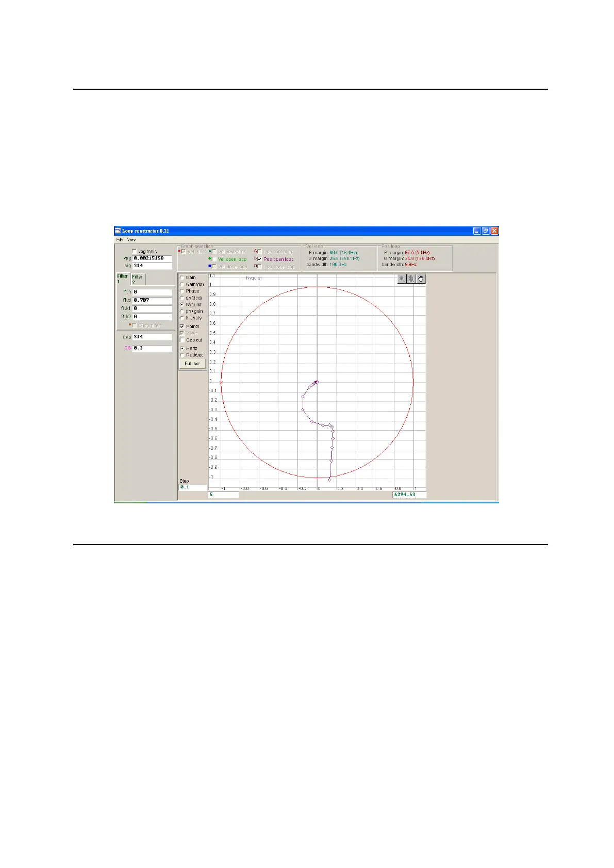Open the View menu
The image size is (614, 868).
131,240
